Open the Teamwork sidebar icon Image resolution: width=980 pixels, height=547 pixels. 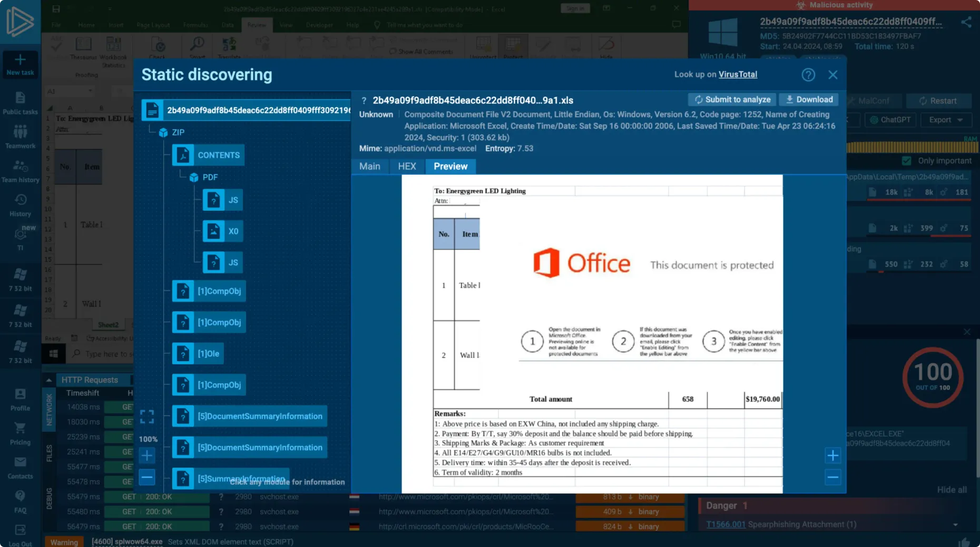[x=20, y=132]
